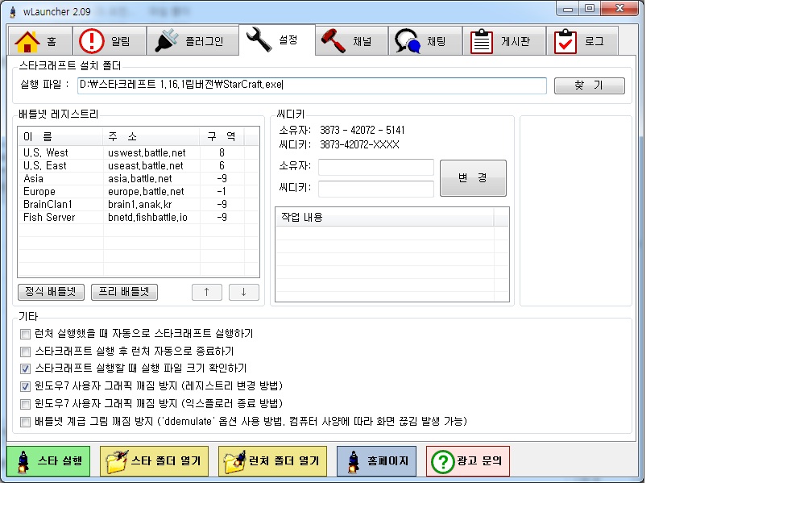Select the U.S. East server row
Screen dimensions: 812x508
139,166
